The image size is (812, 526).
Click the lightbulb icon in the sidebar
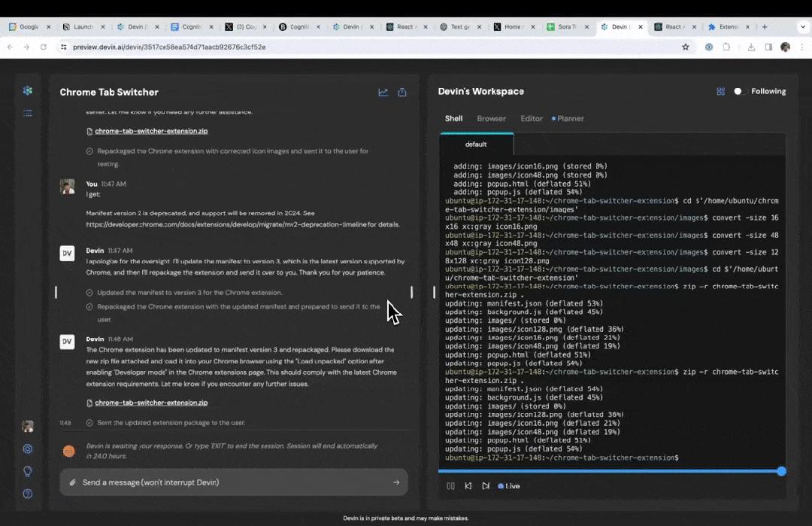[28, 471]
